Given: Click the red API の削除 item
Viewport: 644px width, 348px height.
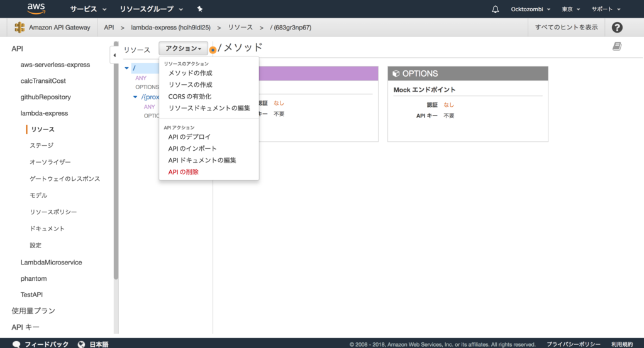Looking at the screenshot, I should coord(183,172).
